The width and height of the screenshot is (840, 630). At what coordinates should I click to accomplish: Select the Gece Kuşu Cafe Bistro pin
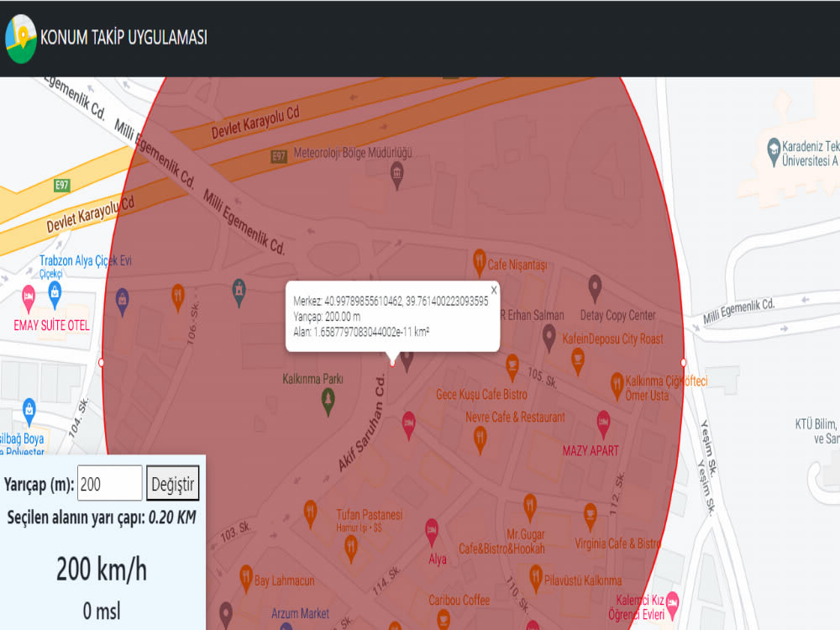point(512,368)
